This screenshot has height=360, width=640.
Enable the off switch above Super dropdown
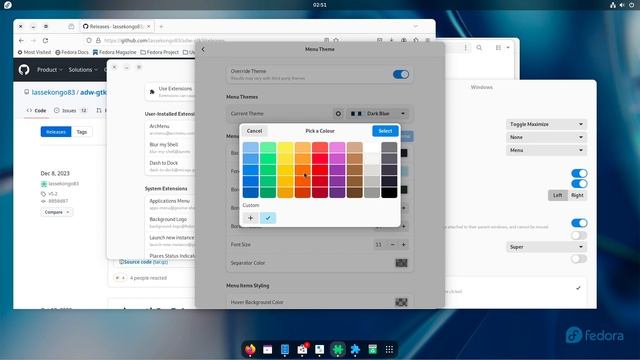click(579, 235)
